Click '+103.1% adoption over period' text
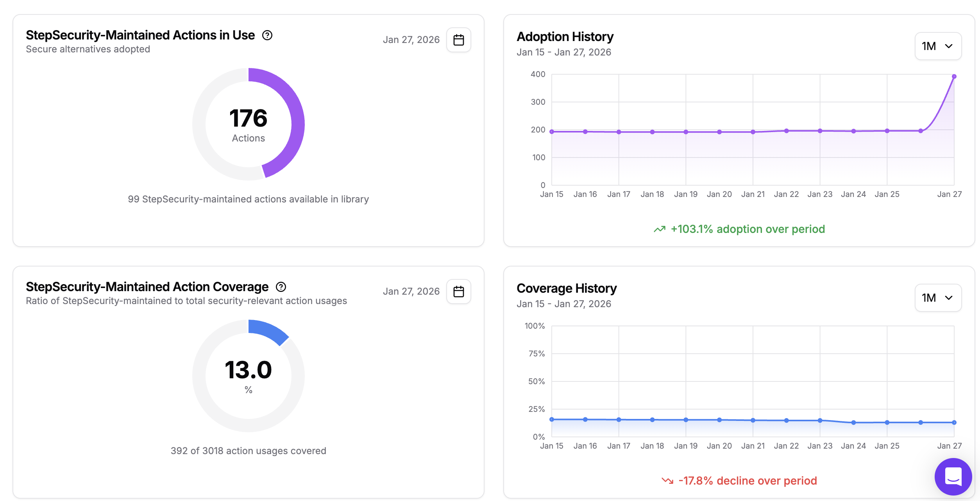Image resolution: width=980 pixels, height=501 pixels. 748,229
